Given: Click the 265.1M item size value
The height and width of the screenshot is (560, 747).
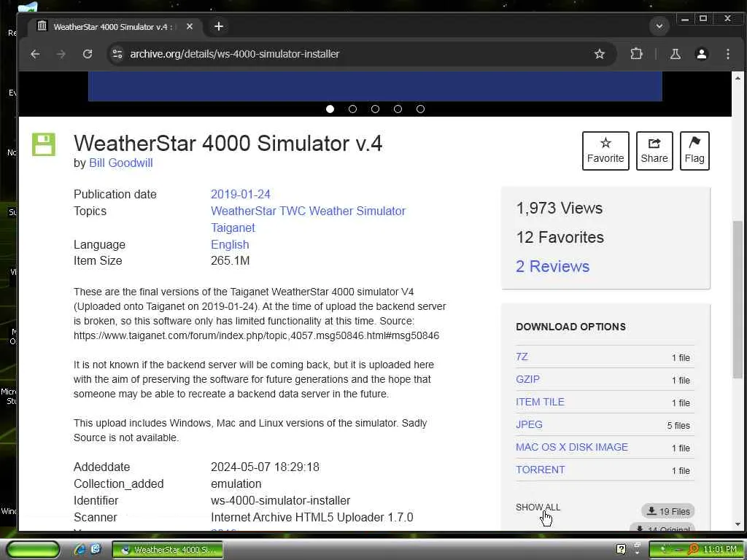Looking at the screenshot, I should [x=230, y=261].
